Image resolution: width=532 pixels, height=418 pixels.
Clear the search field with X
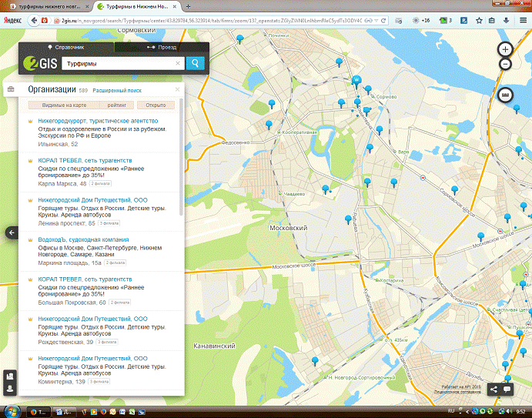click(x=178, y=64)
